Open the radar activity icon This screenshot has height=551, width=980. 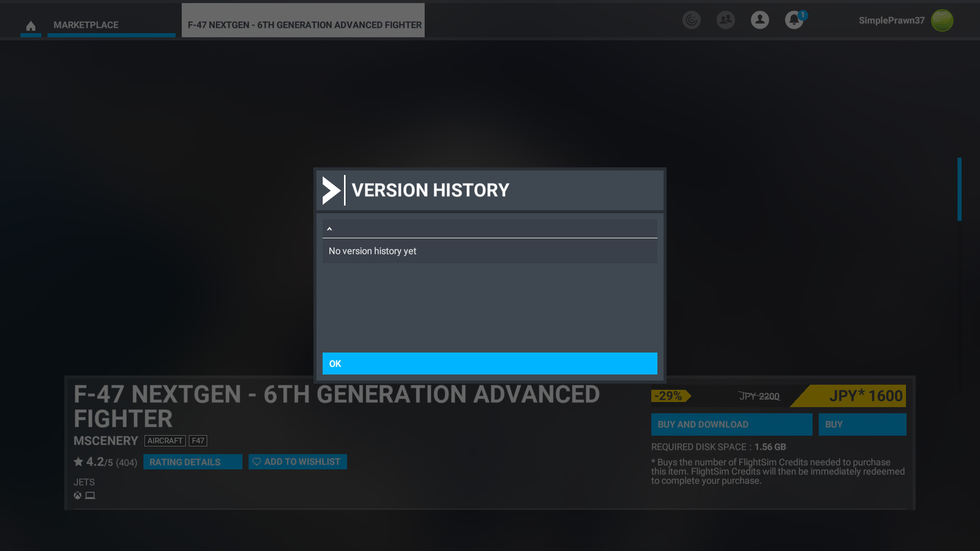click(691, 20)
